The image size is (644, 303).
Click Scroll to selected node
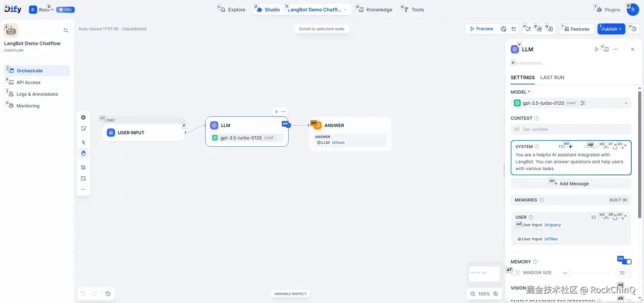[x=322, y=29]
